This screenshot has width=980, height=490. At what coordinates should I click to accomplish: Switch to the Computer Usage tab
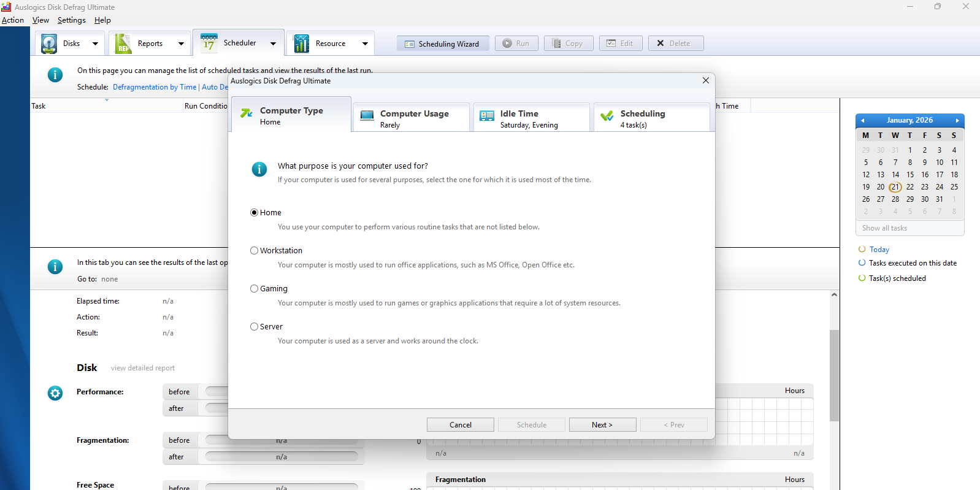click(x=412, y=117)
